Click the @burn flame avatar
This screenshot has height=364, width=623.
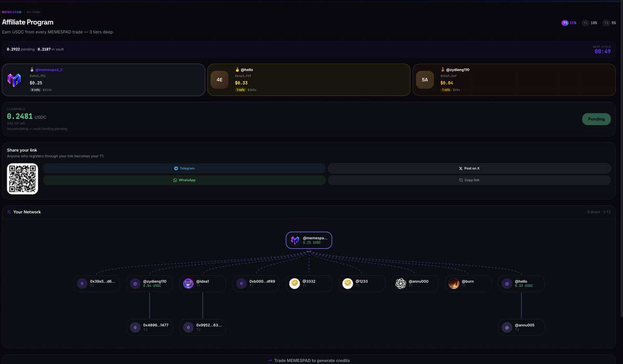click(x=454, y=284)
